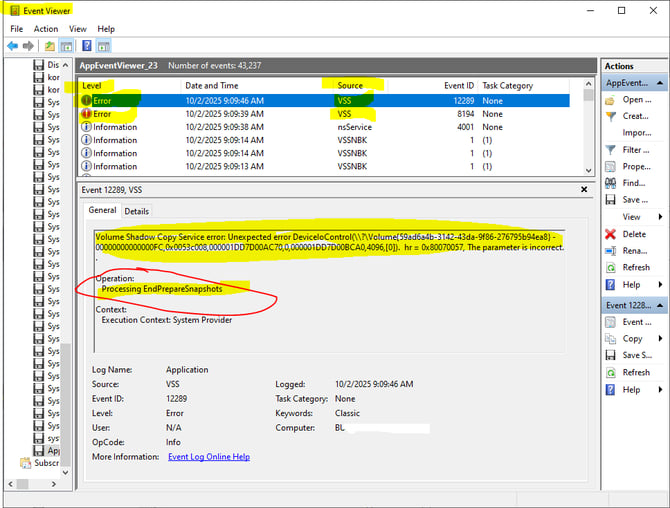Switch to the Details tab
Image resolution: width=670 pixels, height=508 pixels.
(137, 211)
